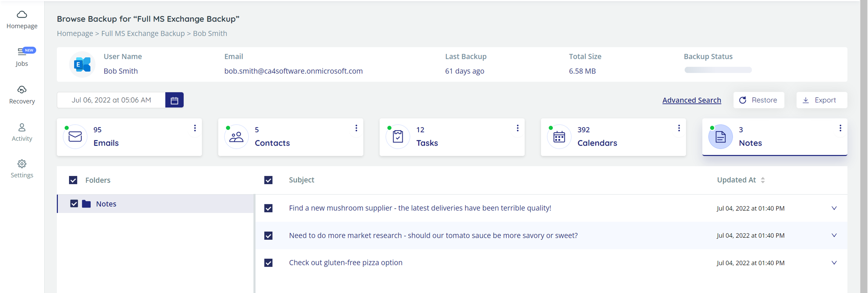Screen dimensions: 868x293
Task: Click the Exchange logo beside Bob Smith
Action: pos(82,64)
